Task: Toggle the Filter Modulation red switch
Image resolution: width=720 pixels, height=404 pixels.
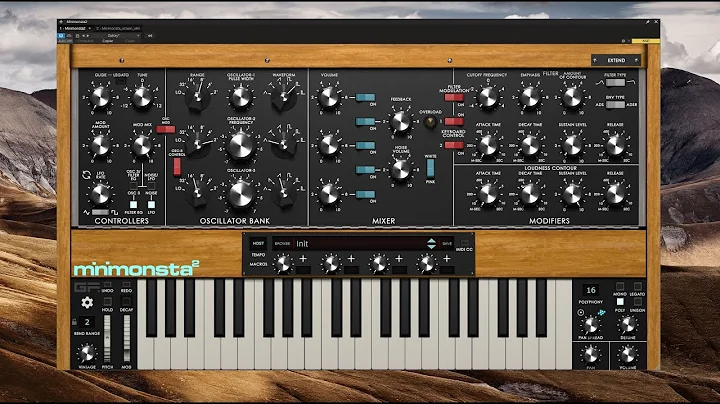Action: [454, 97]
